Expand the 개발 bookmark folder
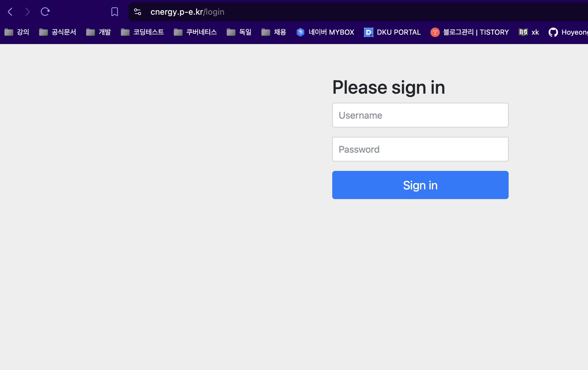The width and height of the screenshot is (588, 370). click(x=98, y=32)
